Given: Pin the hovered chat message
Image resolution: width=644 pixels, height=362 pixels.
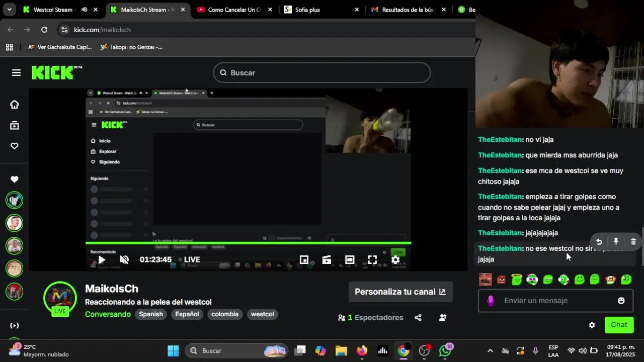Looking at the screenshot, I should [x=616, y=242].
